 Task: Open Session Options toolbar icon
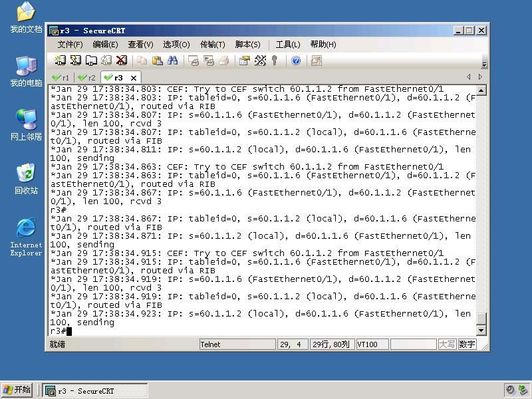pyautogui.click(x=245, y=61)
